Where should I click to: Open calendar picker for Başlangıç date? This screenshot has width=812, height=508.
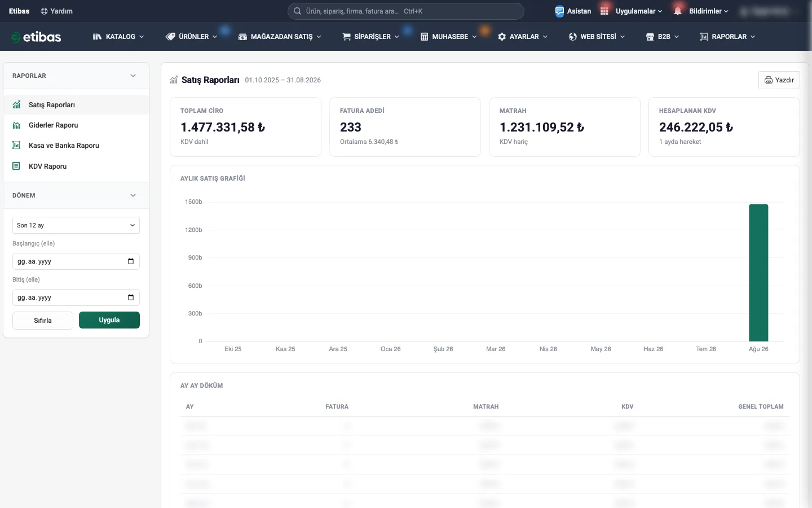pyautogui.click(x=131, y=261)
